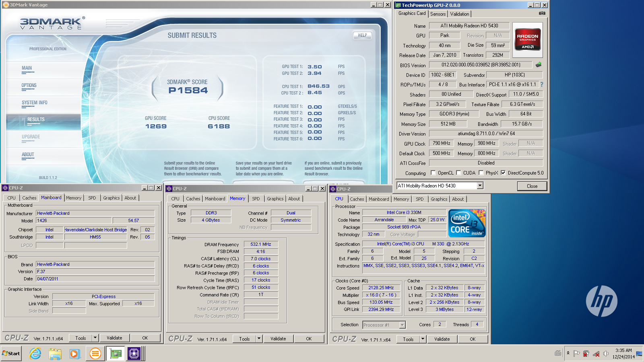Click the 3DMark Vantage title bar icon
The image size is (644, 362).
(x=6, y=5)
